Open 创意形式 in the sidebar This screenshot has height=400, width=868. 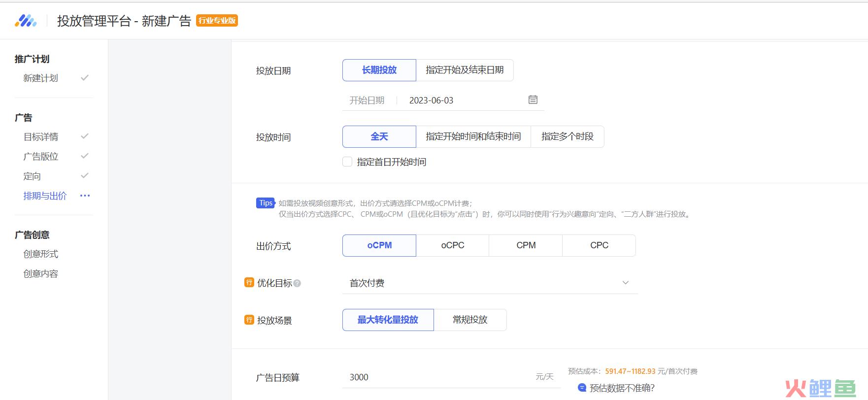coord(41,254)
